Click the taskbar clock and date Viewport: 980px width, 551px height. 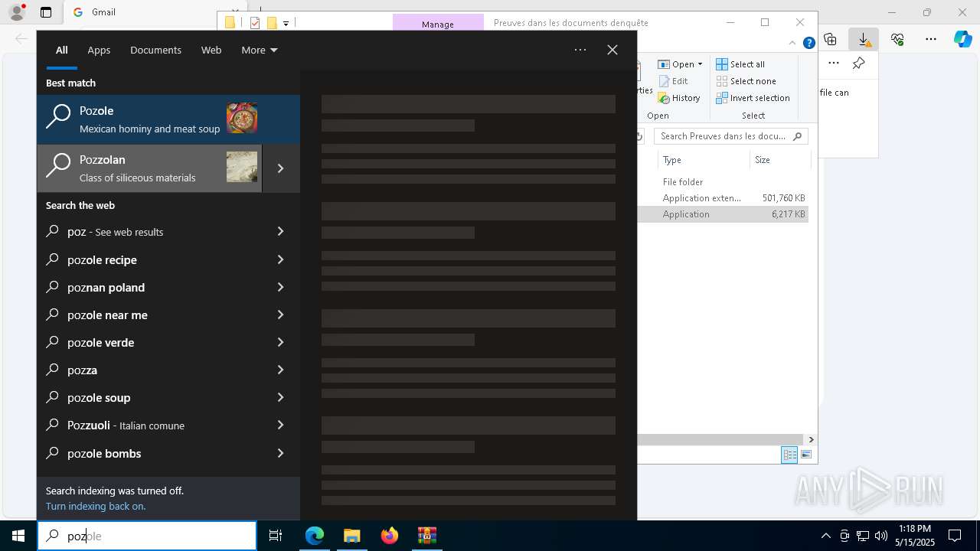coord(915,536)
